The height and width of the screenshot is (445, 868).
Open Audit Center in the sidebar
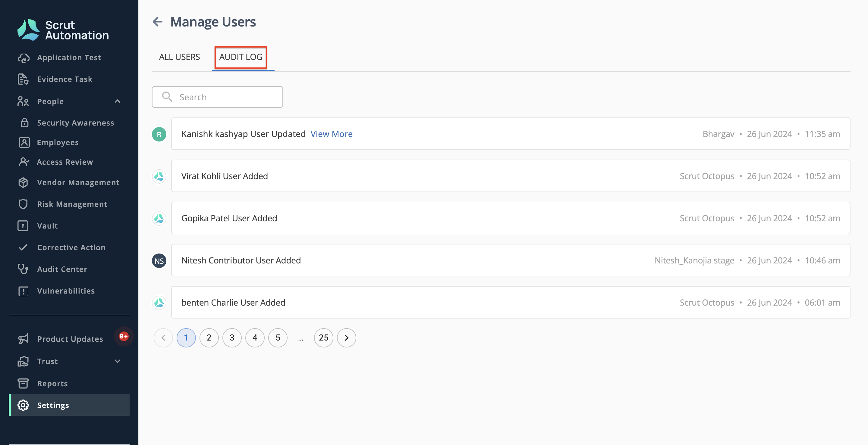pyautogui.click(x=62, y=269)
